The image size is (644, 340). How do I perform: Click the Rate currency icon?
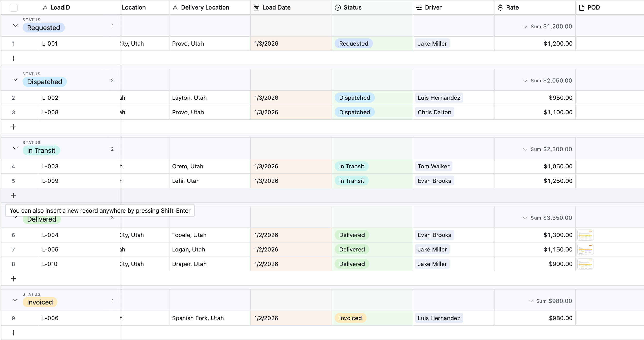[x=500, y=7]
